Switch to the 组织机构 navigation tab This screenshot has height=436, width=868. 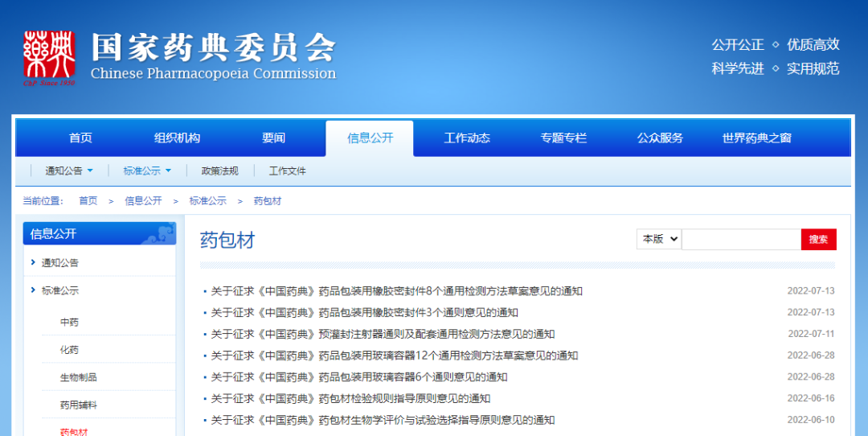point(177,138)
